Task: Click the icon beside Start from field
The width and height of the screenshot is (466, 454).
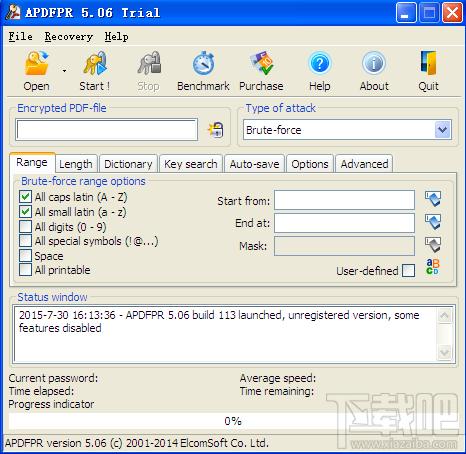Action: tap(433, 199)
